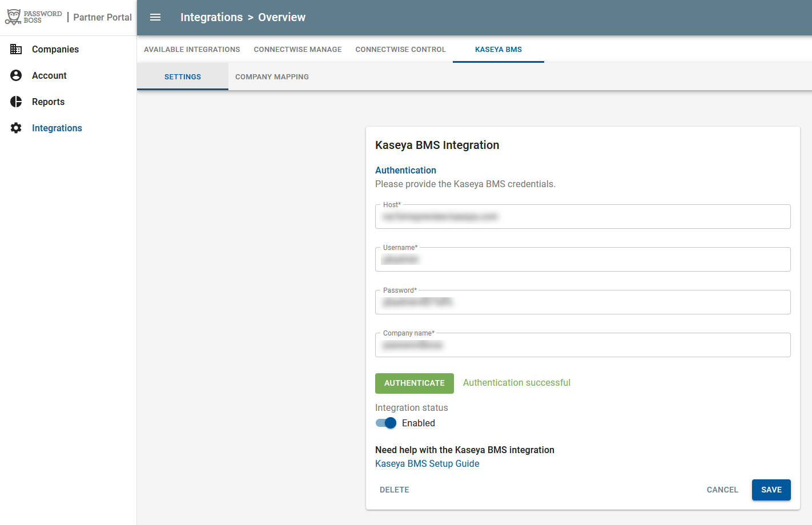Select the Settings sub-tab
This screenshot has width=812, height=525.
[183, 76]
